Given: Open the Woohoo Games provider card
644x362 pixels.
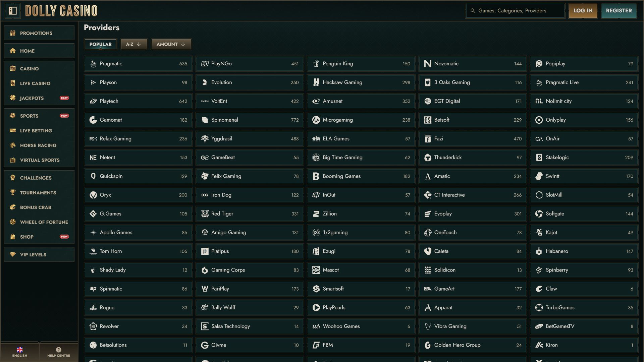Looking at the screenshot, I should (x=361, y=326).
